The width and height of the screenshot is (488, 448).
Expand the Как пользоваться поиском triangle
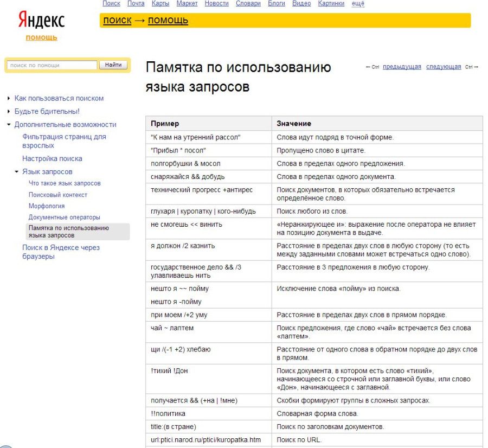click(9, 98)
